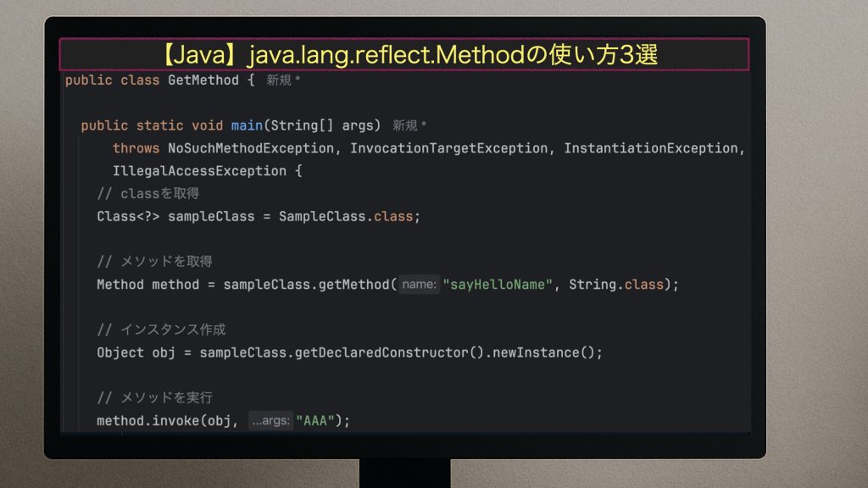Click SampleClass.class expression

[346, 216]
